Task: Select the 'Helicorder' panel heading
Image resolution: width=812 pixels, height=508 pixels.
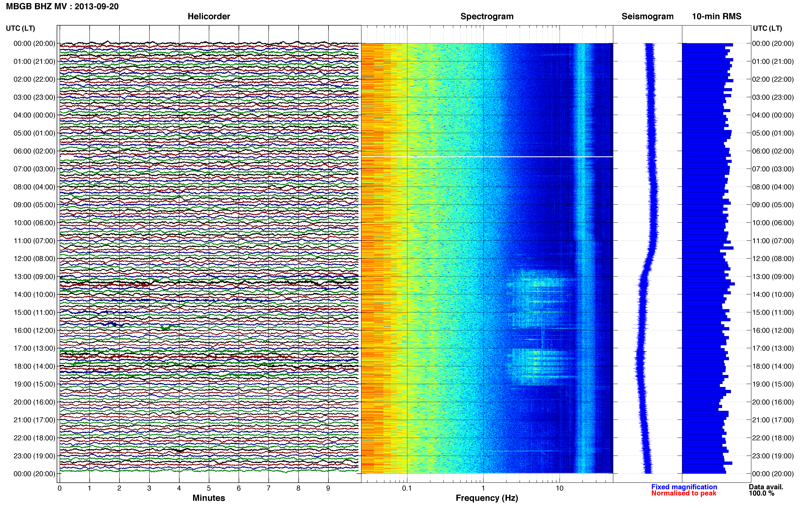Action: [209, 16]
